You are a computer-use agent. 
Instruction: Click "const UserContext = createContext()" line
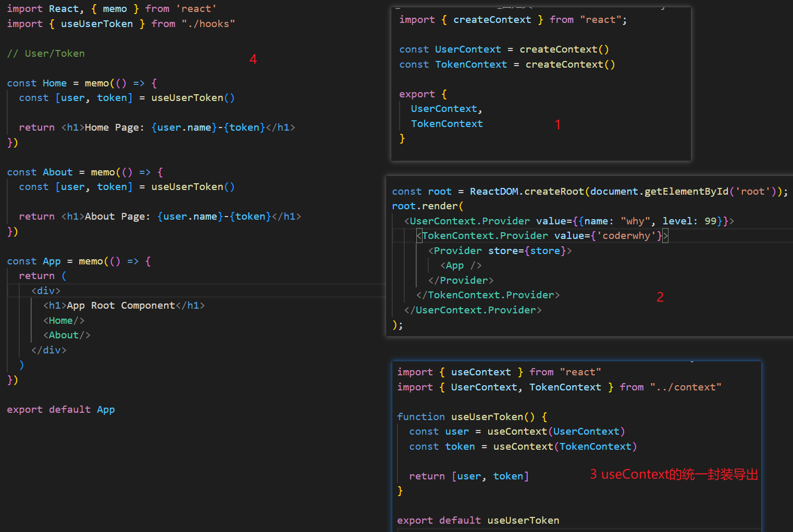(x=504, y=49)
